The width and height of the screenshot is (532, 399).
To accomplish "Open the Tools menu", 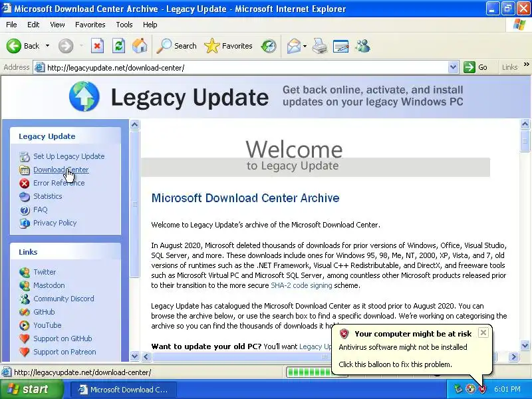I will 124,25.
